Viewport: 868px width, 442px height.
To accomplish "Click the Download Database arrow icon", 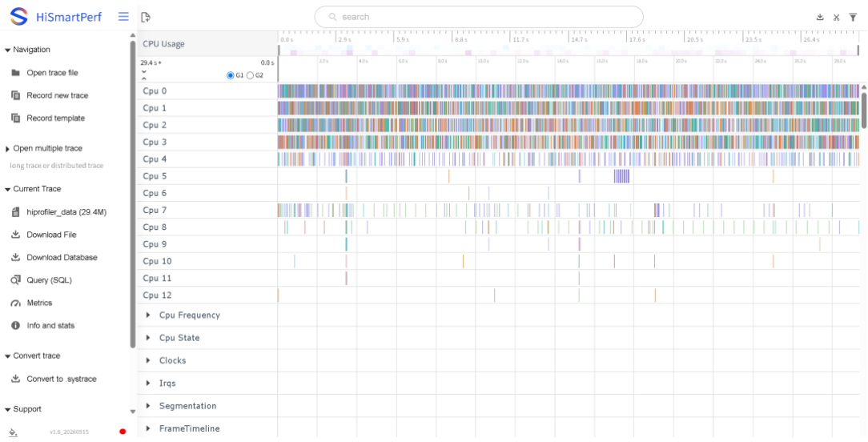I will click(15, 258).
